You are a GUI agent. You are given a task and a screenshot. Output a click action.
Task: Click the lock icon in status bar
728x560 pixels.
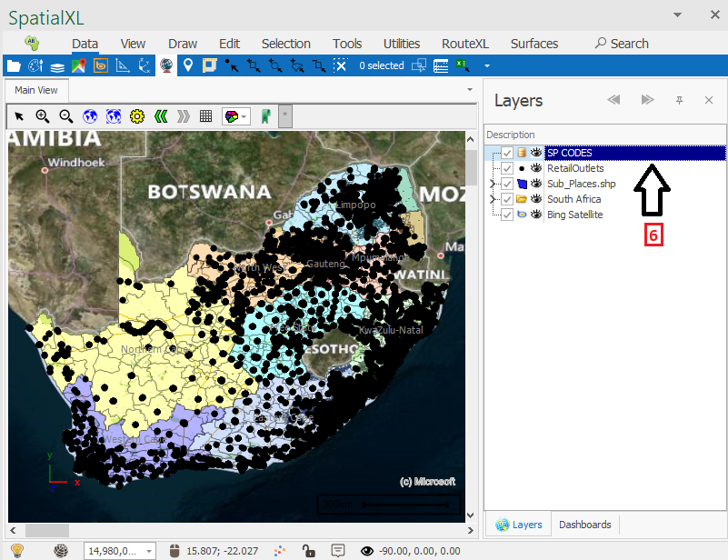309,550
